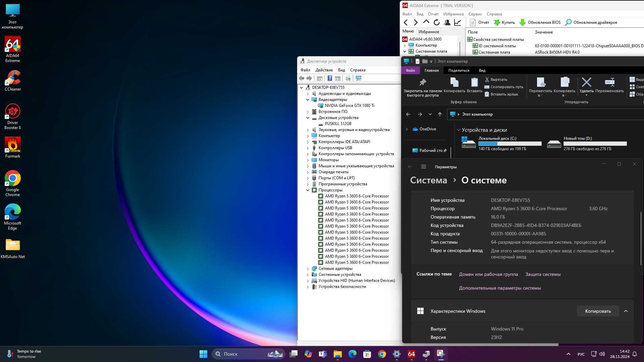Open Chrome from taskbar
The image size is (644, 362).
click(x=382, y=354)
